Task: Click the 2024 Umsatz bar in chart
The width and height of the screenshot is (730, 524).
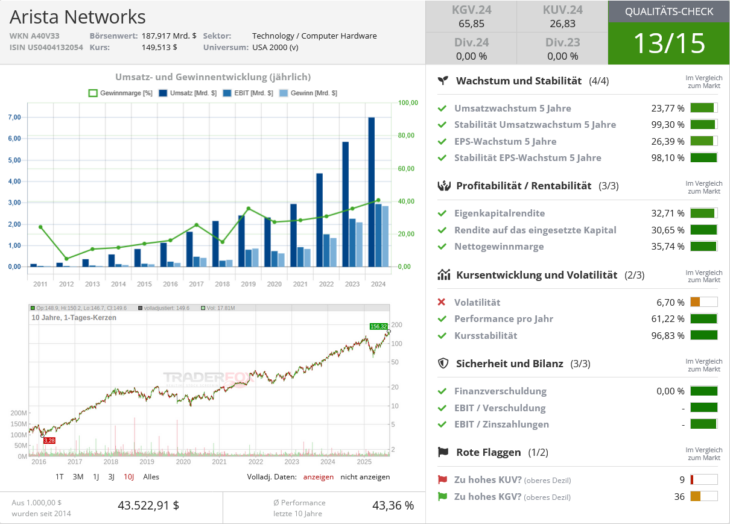Action: click(x=372, y=192)
